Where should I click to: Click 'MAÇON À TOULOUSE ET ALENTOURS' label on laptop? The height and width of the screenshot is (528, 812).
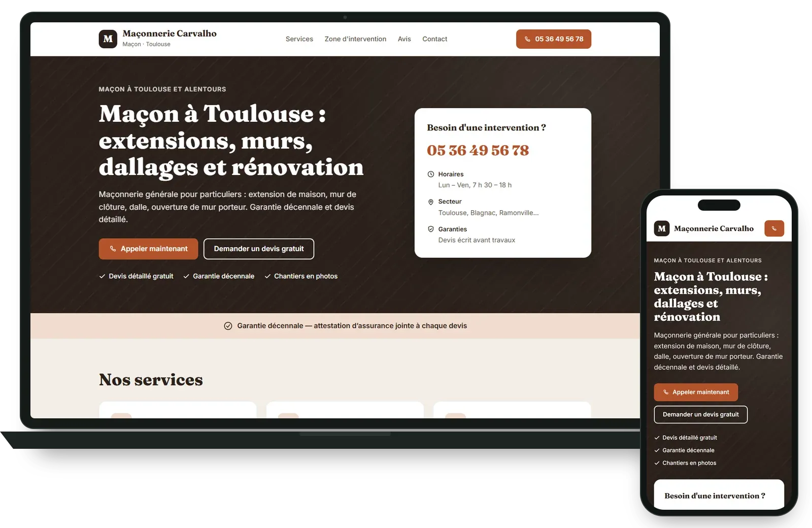click(x=162, y=89)
